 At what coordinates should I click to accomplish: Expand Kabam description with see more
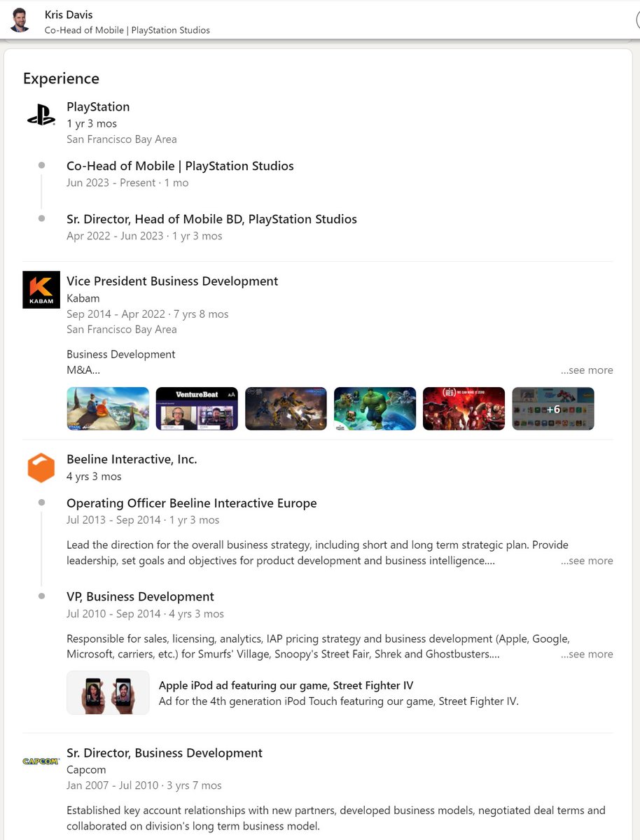[x=587, y=370]
